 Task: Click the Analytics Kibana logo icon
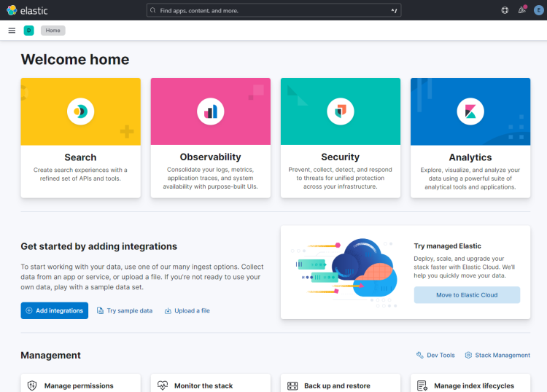coord(470,111)
